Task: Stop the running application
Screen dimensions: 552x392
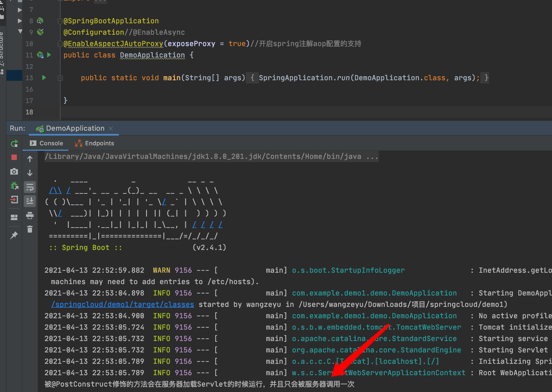Action: [x=14, y=158]
